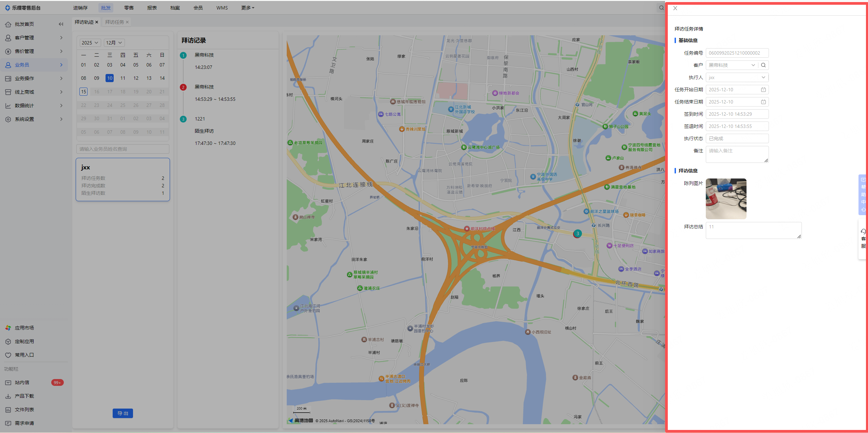Switch to the 拜访任务 tab
The image size is (868, 433).
[114, 22]
